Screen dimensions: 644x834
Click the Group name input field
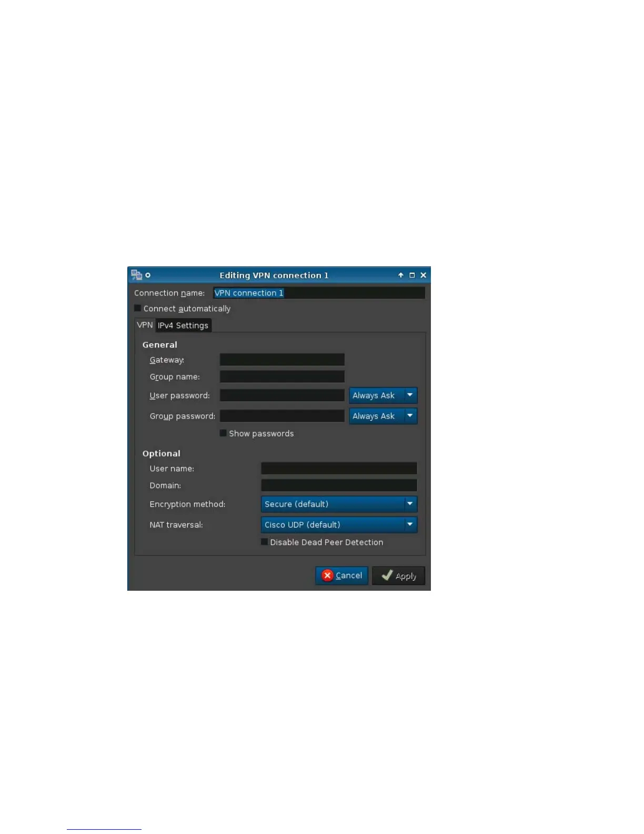tap(282, 376)
